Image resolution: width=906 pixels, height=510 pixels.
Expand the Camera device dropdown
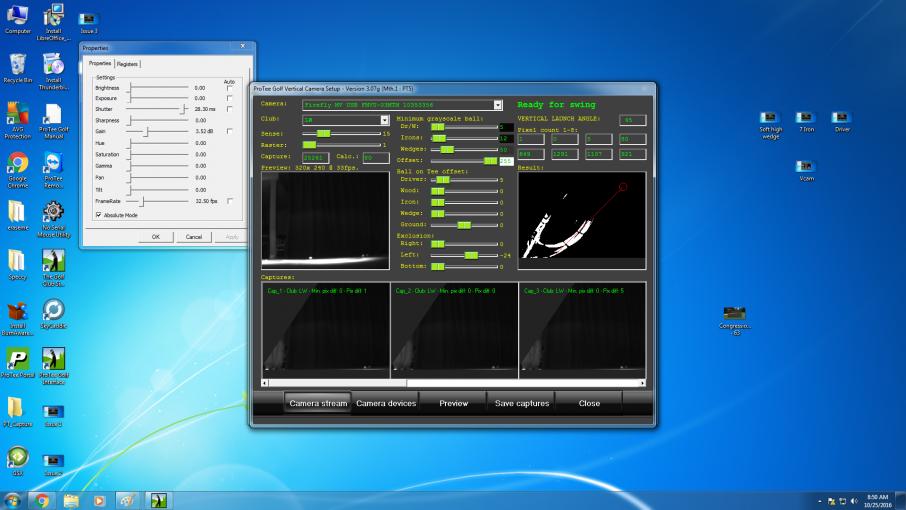(497, 105)
